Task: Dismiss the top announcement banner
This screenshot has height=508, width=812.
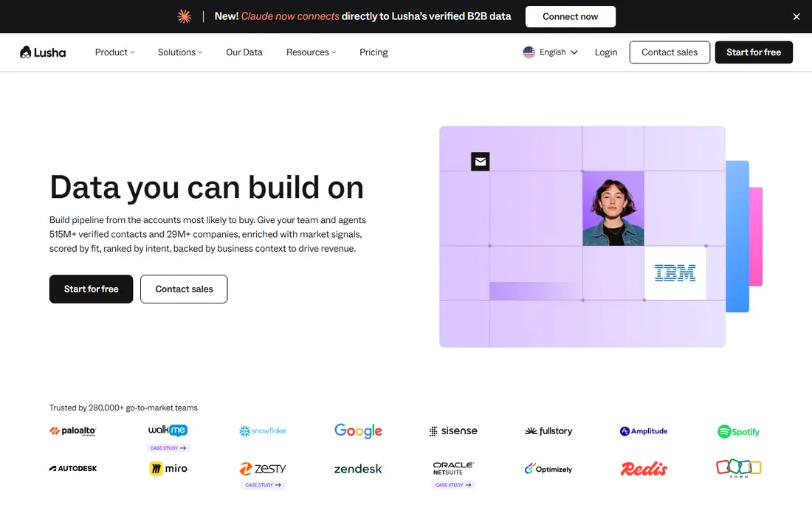Action: click(x=796, y=16)
